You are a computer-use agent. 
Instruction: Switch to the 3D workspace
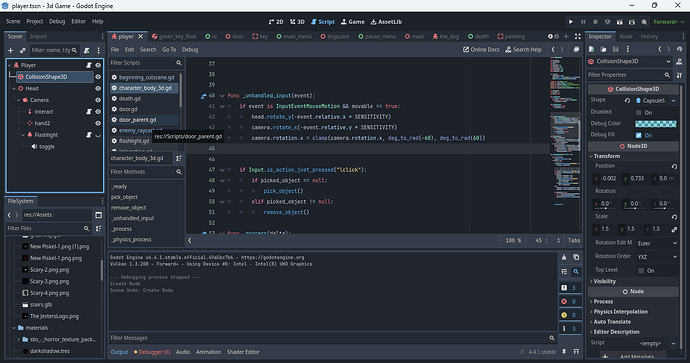pos(297,22)
